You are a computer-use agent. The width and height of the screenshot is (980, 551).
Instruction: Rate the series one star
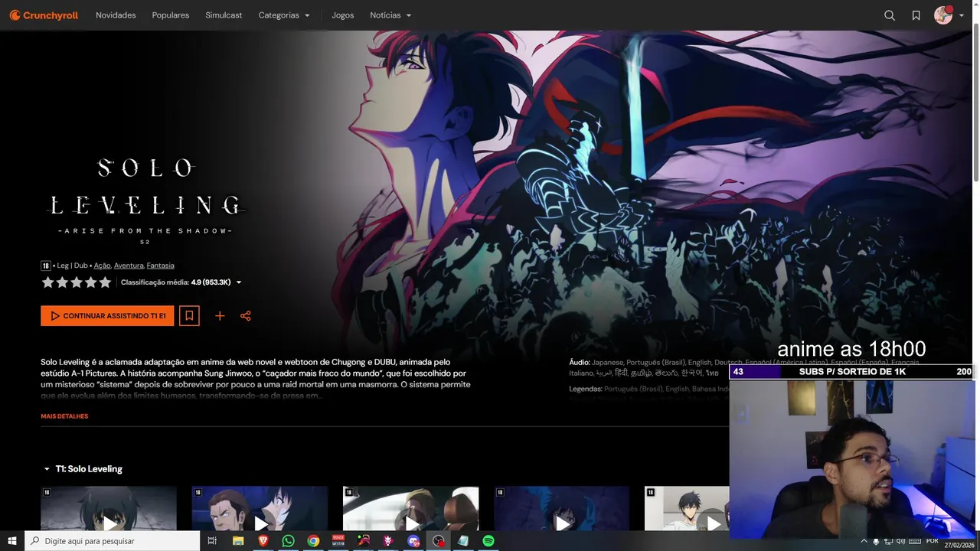coord(47,282)
